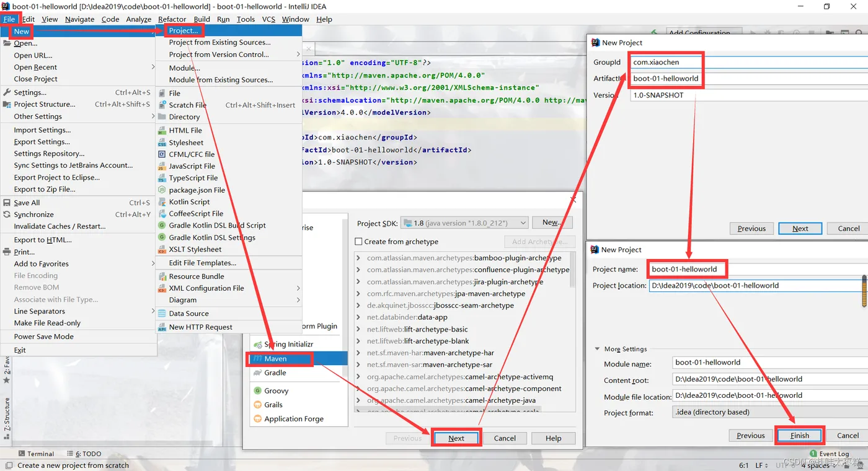Click the Synchronize refresh icon
Screen dimensions: 868x471
[7, 214]
